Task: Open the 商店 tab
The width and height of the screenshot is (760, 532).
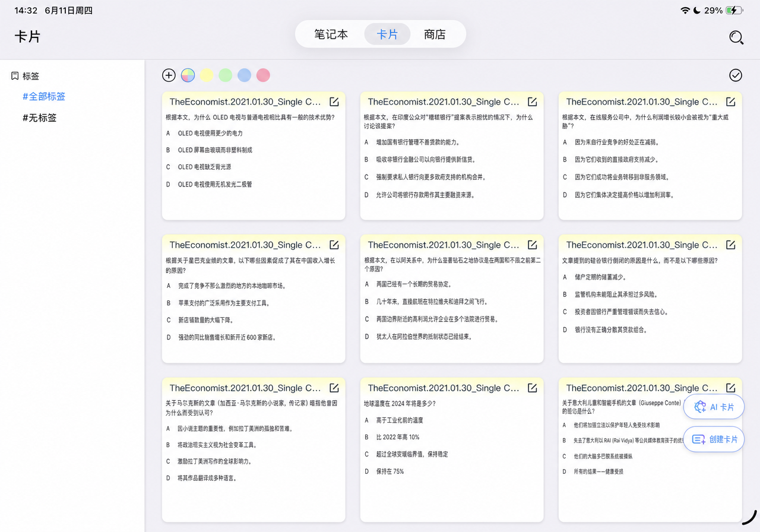Action: pos(435,34)
